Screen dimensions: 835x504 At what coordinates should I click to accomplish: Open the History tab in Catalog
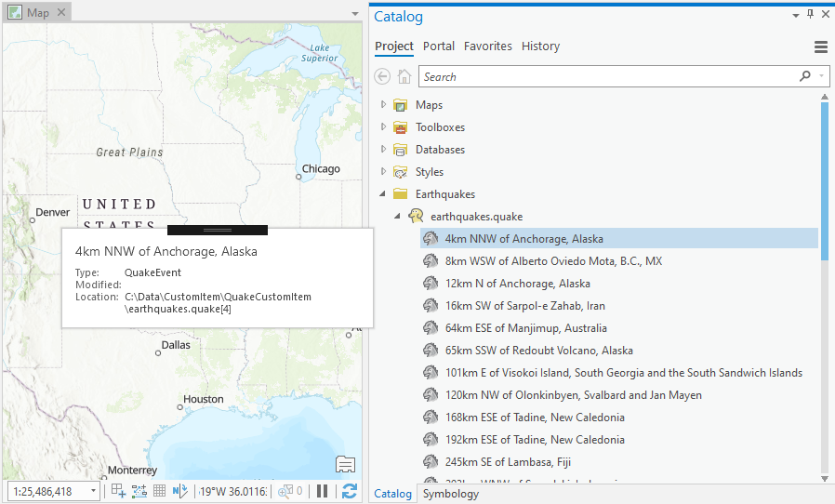click(540, 46)
